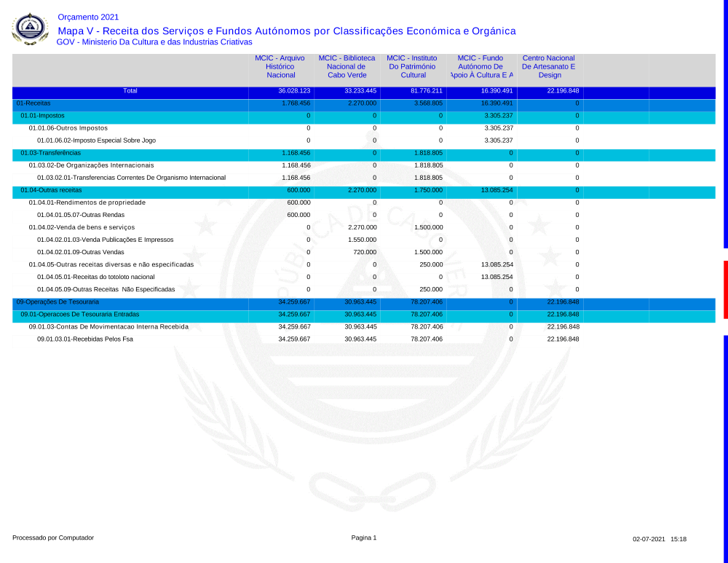
Task: Click 'MCIC - Instituto Do Património Cultural' header
Action: [414, 66]
